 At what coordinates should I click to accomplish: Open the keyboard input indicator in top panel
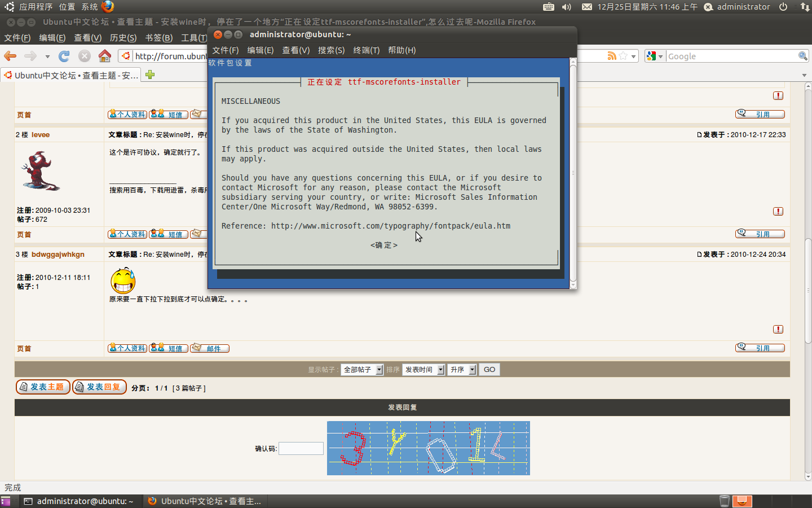point(548,7)
